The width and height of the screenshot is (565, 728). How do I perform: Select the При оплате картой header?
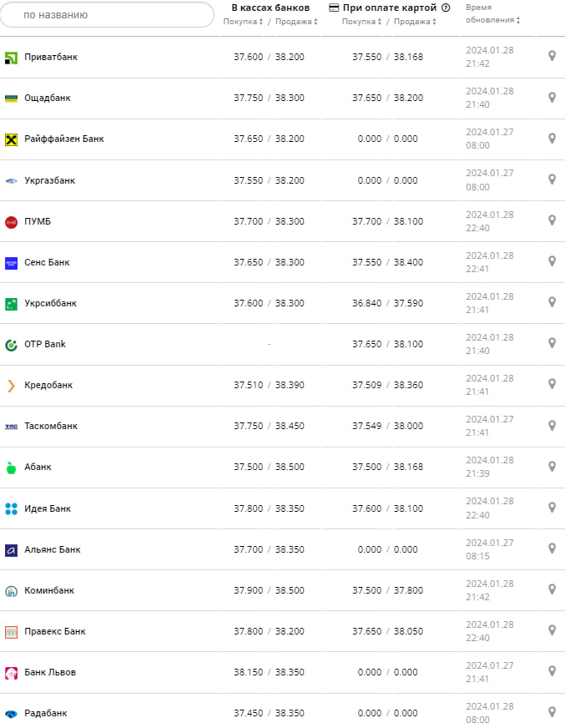[389, 8]
